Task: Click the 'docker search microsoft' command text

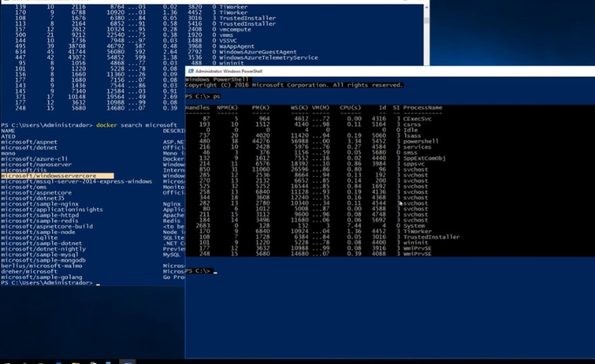Action: point(137,125)
